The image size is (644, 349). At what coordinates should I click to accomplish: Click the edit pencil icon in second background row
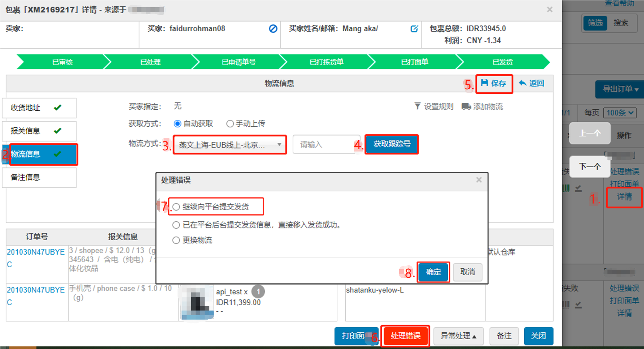[x=578, y=305]
